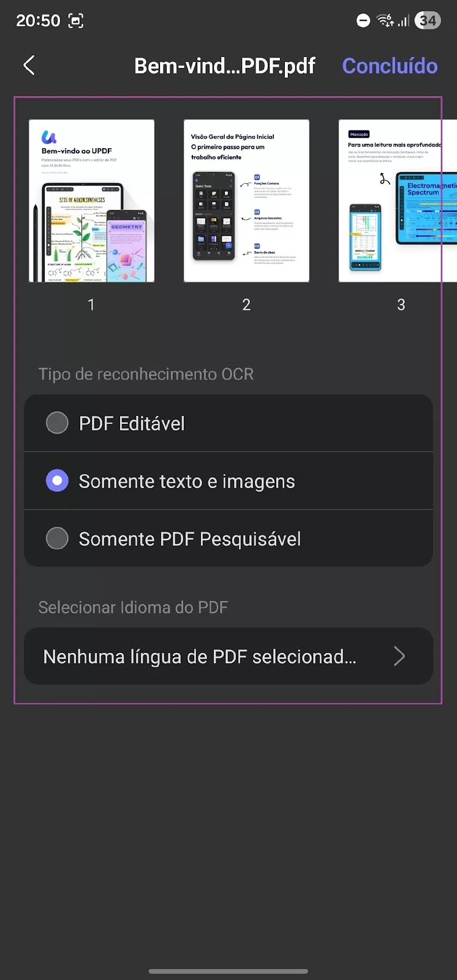Tap the Wi-Fi status icon

386,20
